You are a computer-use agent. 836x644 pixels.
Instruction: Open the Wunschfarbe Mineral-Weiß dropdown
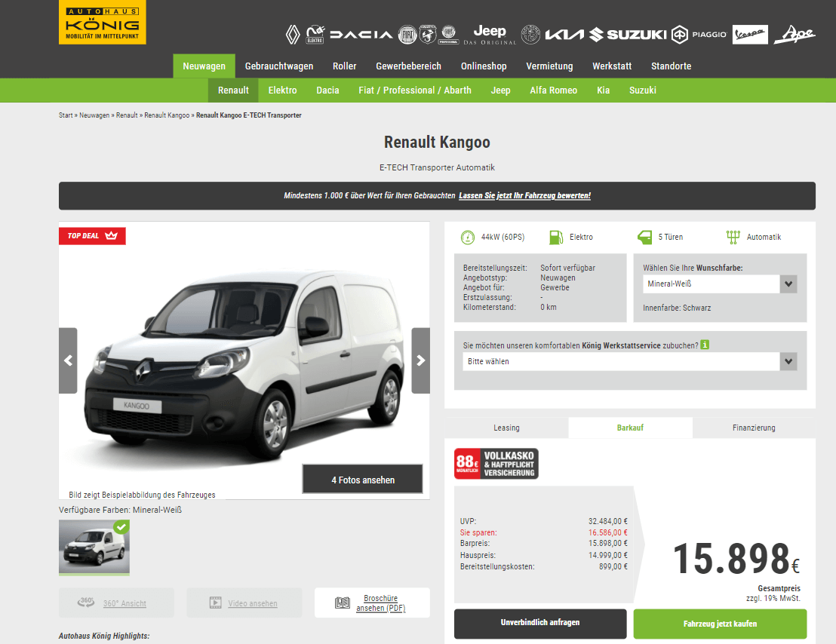pyautogui.click(x=720, y=284)
